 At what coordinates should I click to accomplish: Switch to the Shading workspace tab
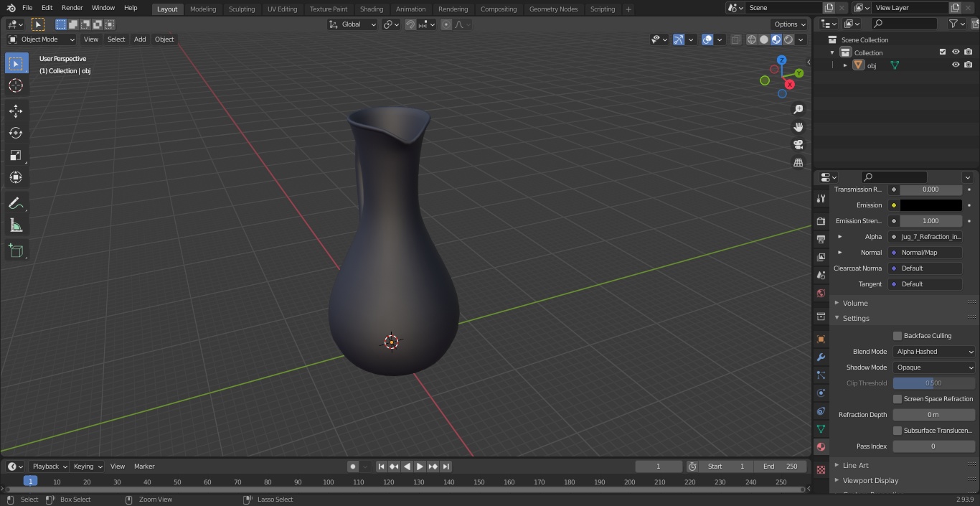(372, 9)
